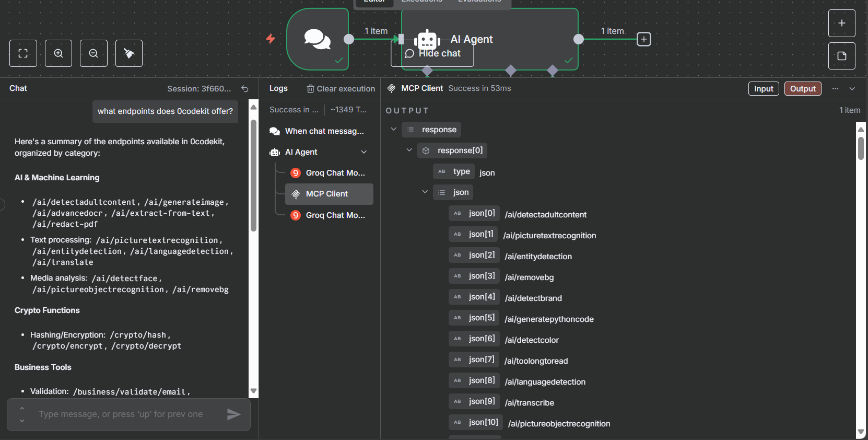Select the MCP Client log row
This screenshot has height=440, width=868.
329,194
